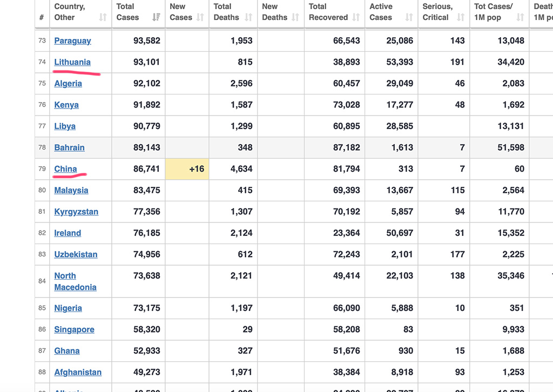Image resolution: width=553 pixels, height=392 pixels.
Task: Click the Kyrgyzstan link
Action: pos(76,212)
